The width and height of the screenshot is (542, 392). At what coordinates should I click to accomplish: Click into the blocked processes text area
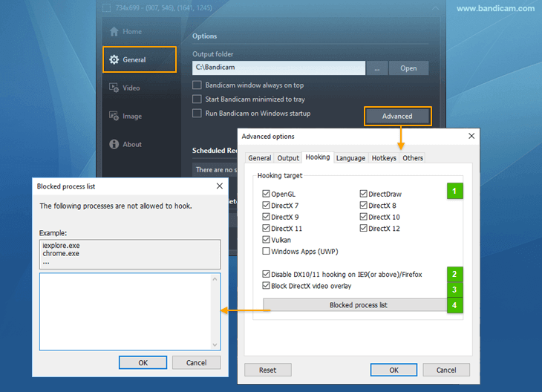[x=125, y=312]
